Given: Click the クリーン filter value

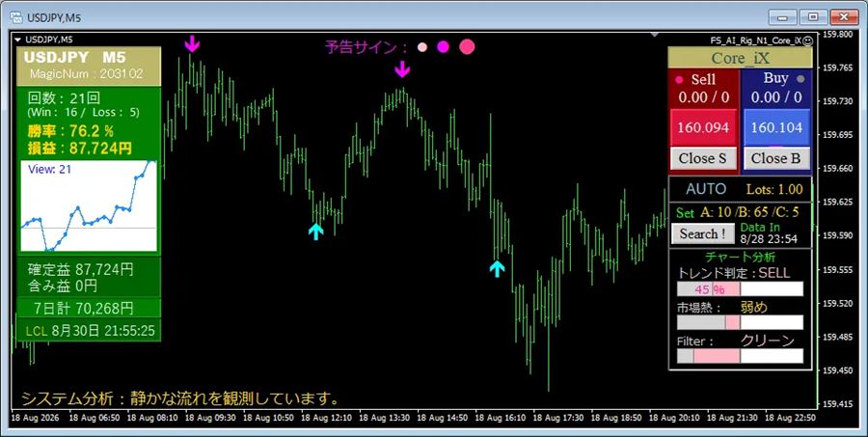Looking at the screenshot, I should tap(768, 341).
